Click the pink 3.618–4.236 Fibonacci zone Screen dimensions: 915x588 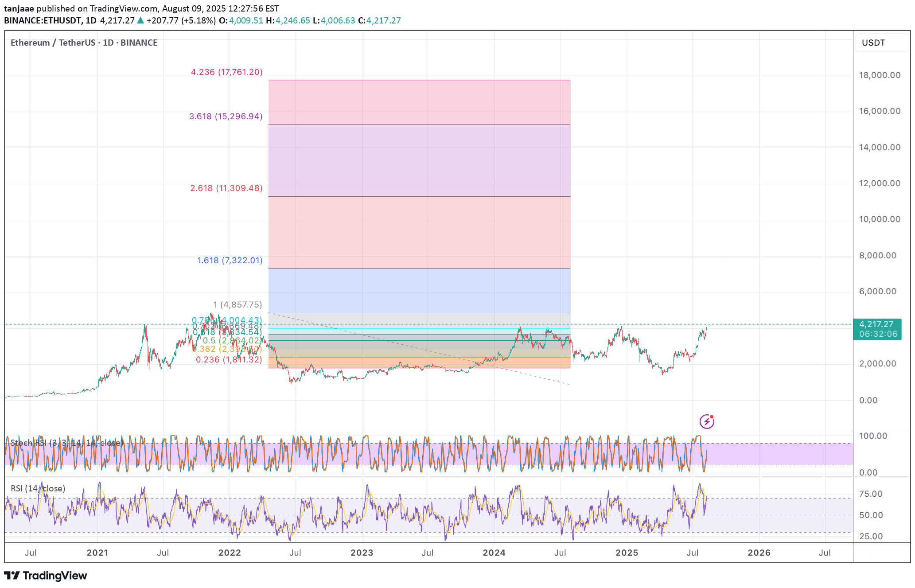click(419, 102)
